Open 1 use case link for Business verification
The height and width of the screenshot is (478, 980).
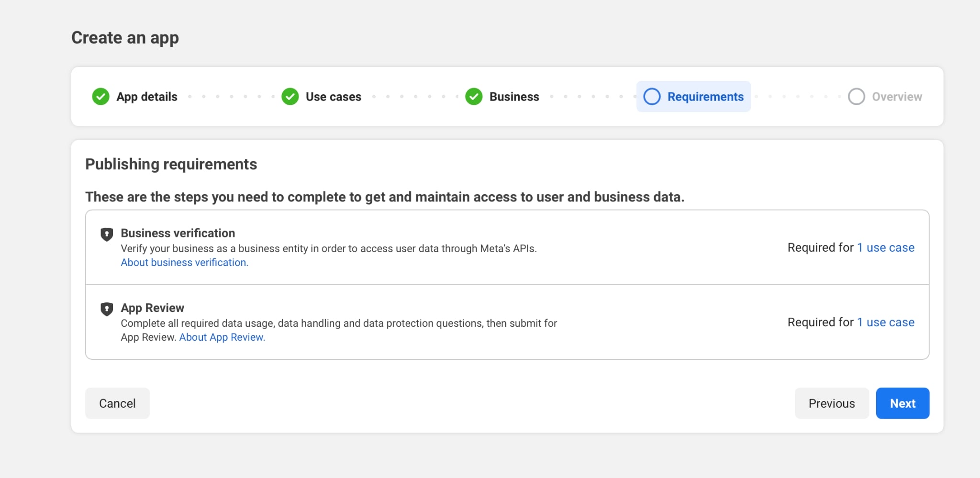885,247
